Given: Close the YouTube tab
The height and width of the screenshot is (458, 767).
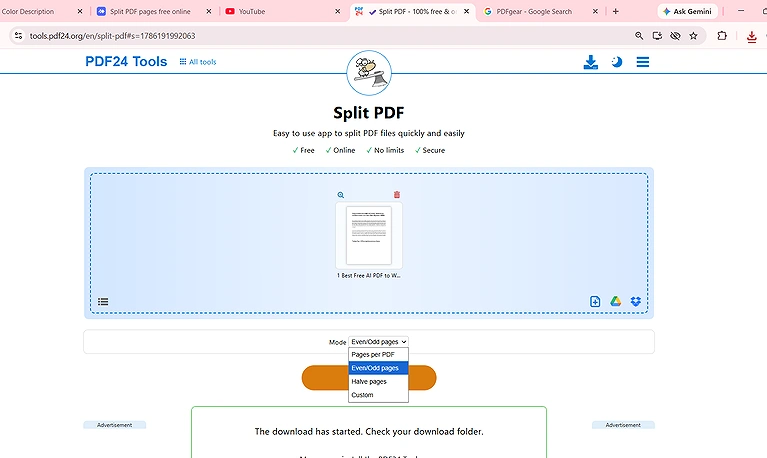Looking at the screenshot, I should [338, 11].
